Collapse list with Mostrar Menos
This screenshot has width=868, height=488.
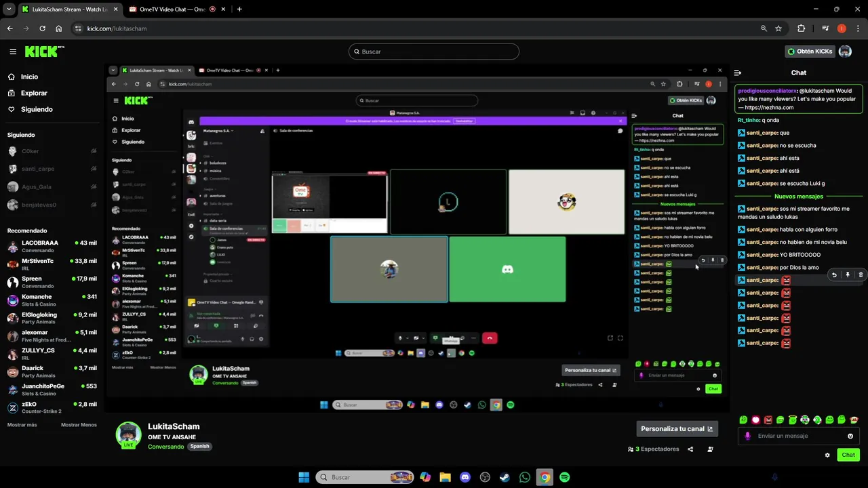(79, 425)
